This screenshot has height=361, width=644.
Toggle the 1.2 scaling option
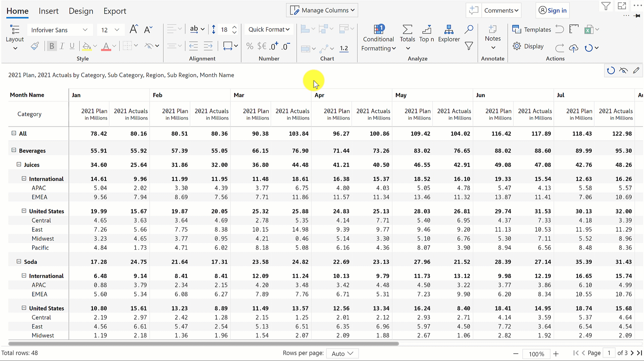pos(344,48)
